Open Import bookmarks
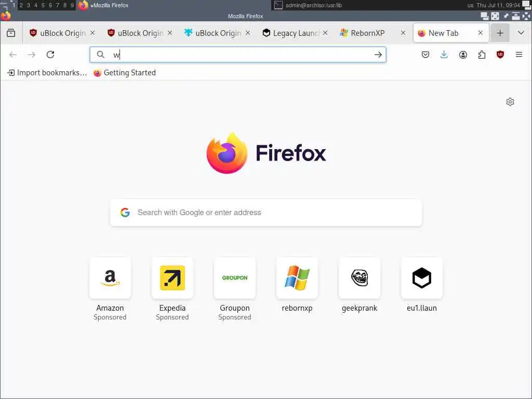This screenshot has height=399, width=532. tap(47, 73)
